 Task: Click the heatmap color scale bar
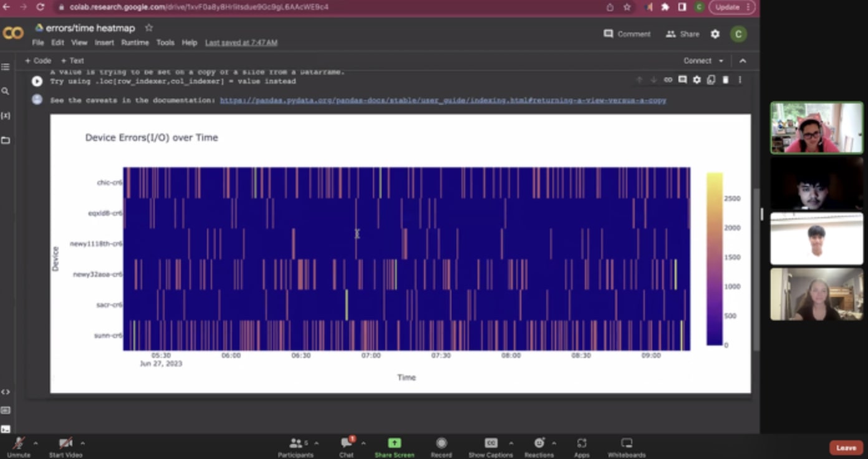[x=714, y=259]
